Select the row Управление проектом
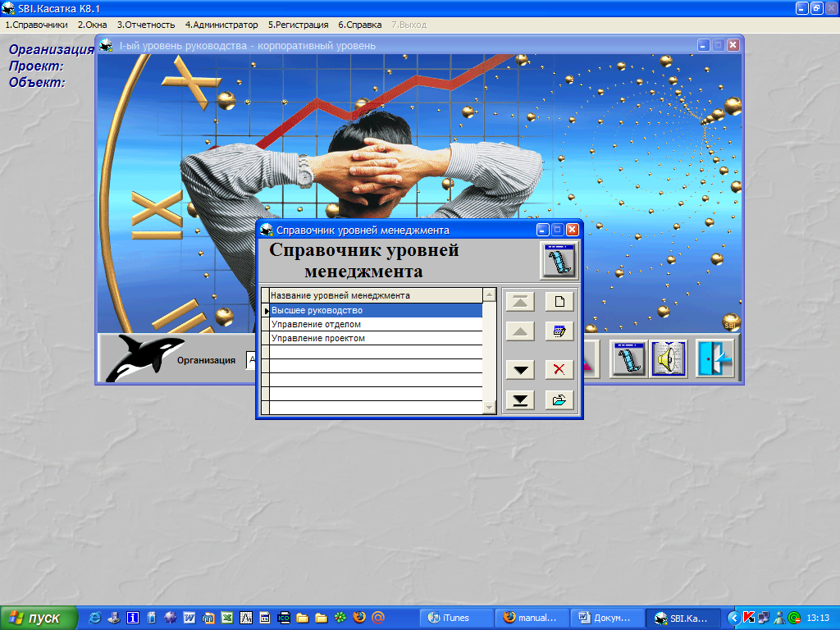The image size is (840, 630). coord(376,338)
